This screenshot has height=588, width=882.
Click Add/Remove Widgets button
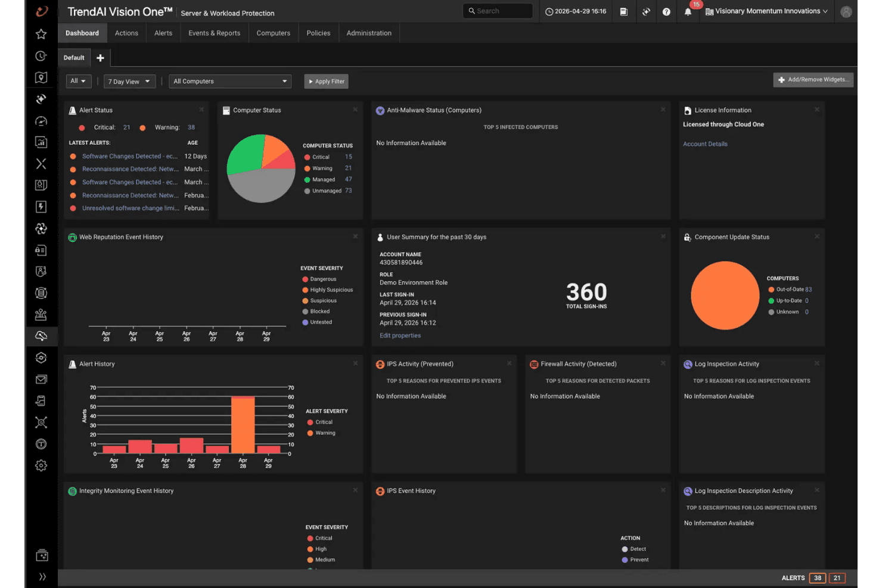coord(813,80)
